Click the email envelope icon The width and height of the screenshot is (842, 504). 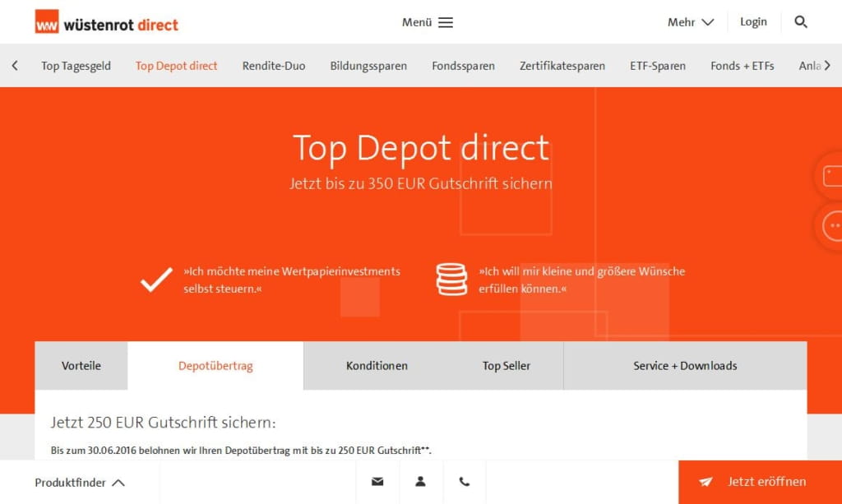coord(377,482)
